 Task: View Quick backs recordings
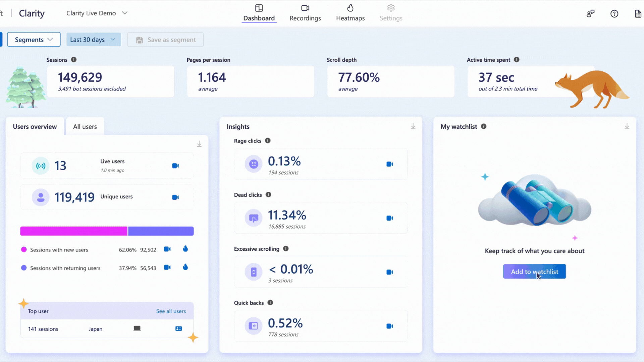(x=390, y=326)
